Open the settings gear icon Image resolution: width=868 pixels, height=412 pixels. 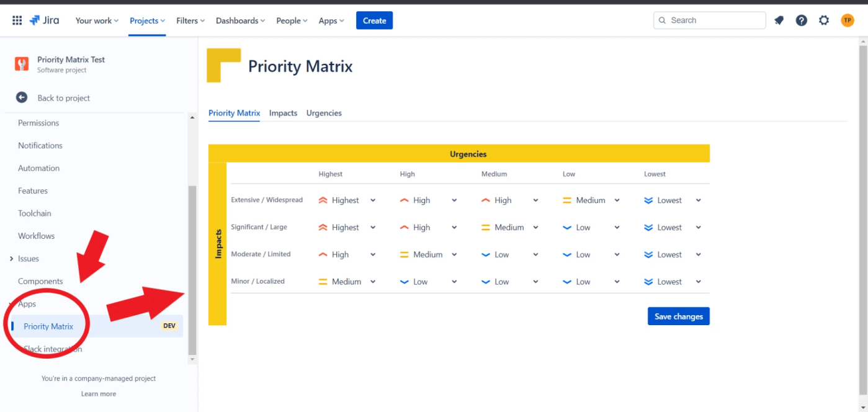824,20
